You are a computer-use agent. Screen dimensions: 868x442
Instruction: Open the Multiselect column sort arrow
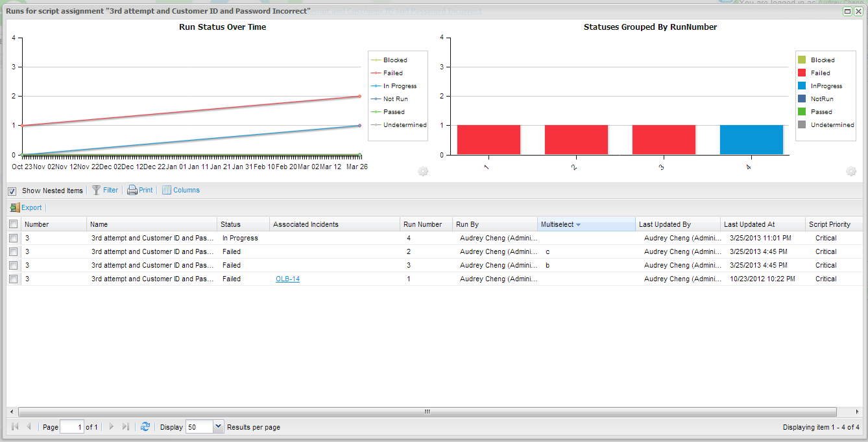tap(578, 224)
